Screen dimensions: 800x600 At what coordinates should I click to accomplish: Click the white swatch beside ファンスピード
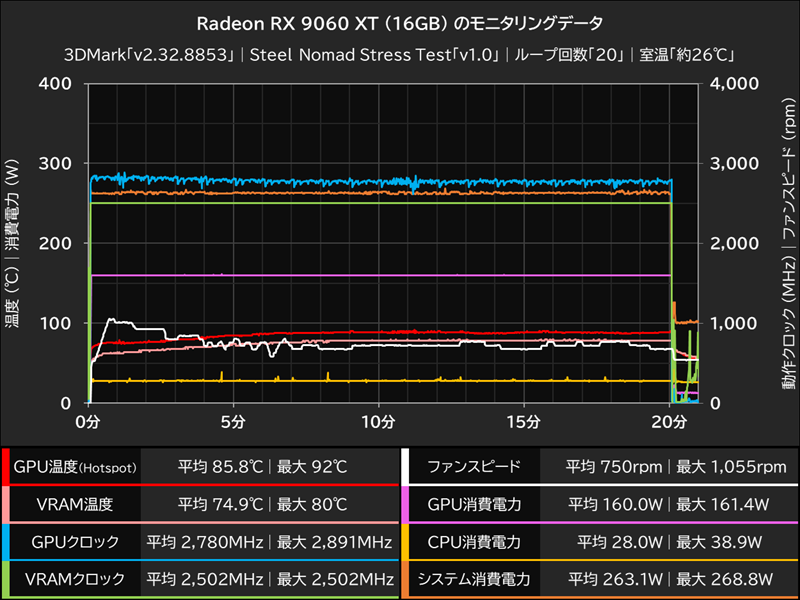(x=405, y=467)
